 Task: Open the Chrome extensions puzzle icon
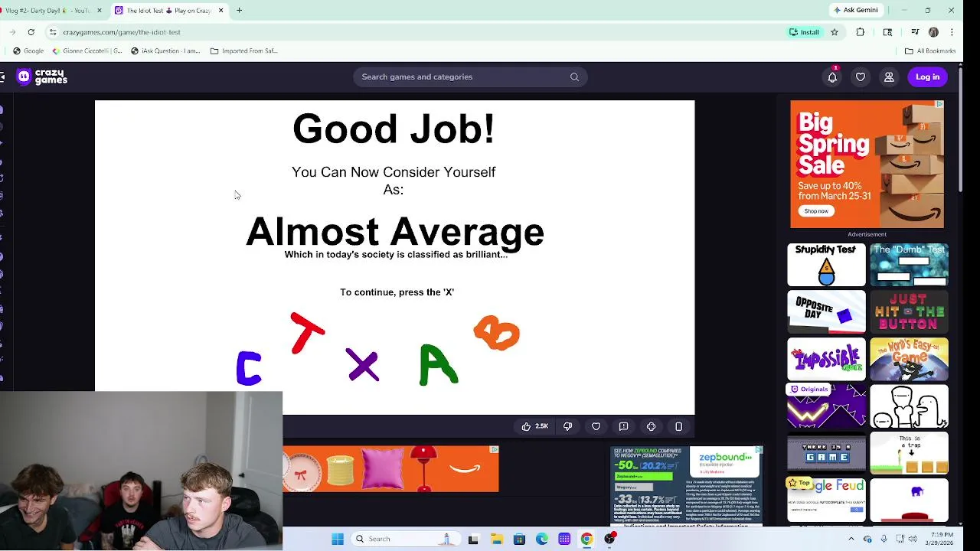(x=861, y=32)
